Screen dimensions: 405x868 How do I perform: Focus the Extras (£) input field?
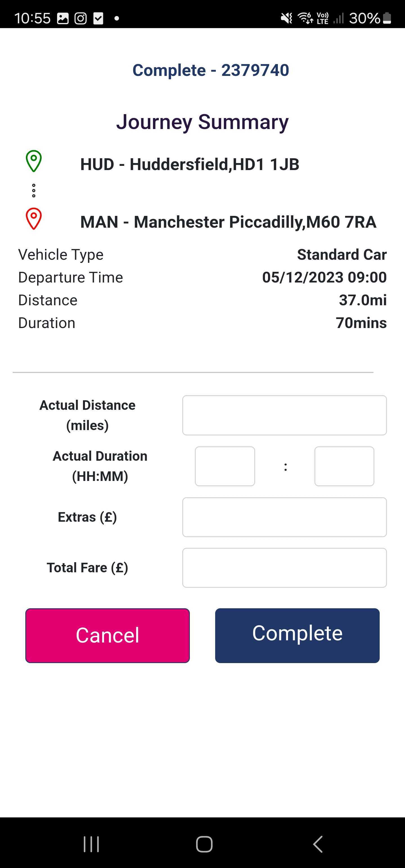click(284, 517)
